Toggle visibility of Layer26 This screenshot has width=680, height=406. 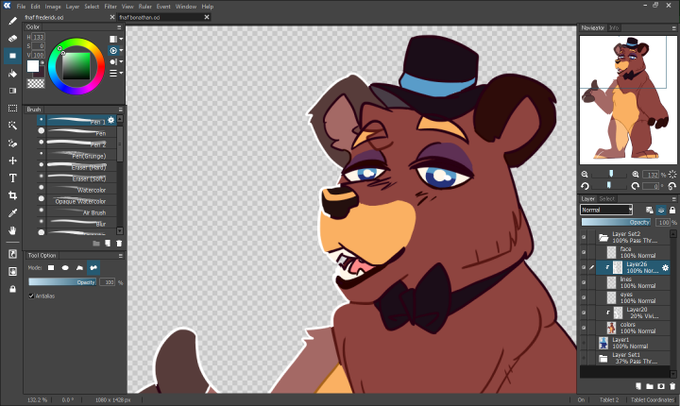[584, 267]
